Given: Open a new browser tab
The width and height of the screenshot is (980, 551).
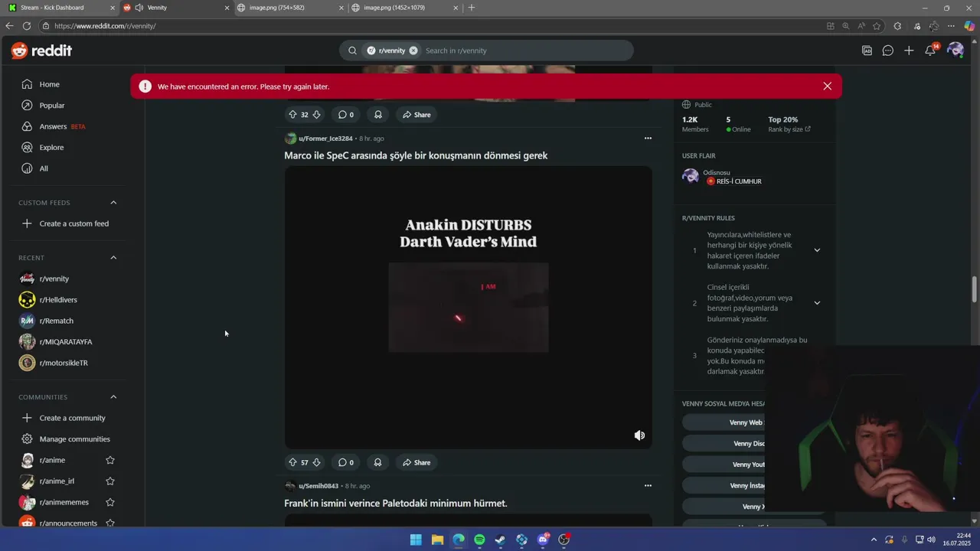Looking at the screenshot, I should pos(471,8).
